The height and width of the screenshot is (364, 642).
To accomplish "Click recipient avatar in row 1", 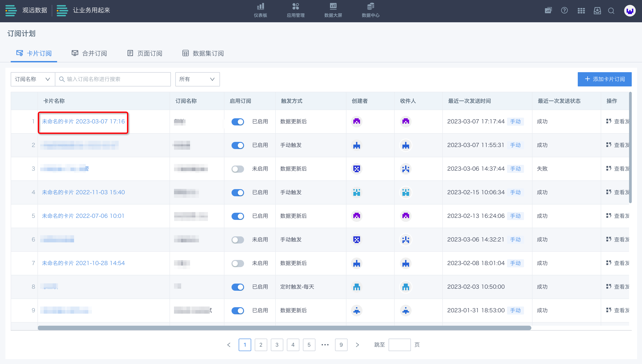I will [406, 121].
